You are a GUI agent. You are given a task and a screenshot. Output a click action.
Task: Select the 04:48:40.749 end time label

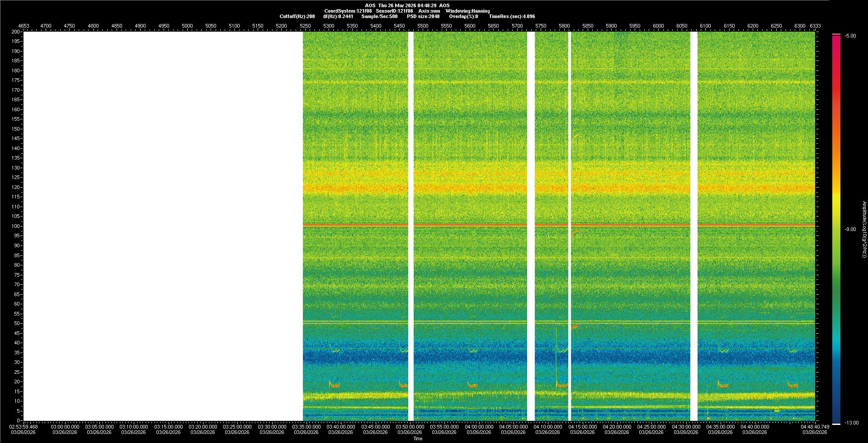point(815,427)
